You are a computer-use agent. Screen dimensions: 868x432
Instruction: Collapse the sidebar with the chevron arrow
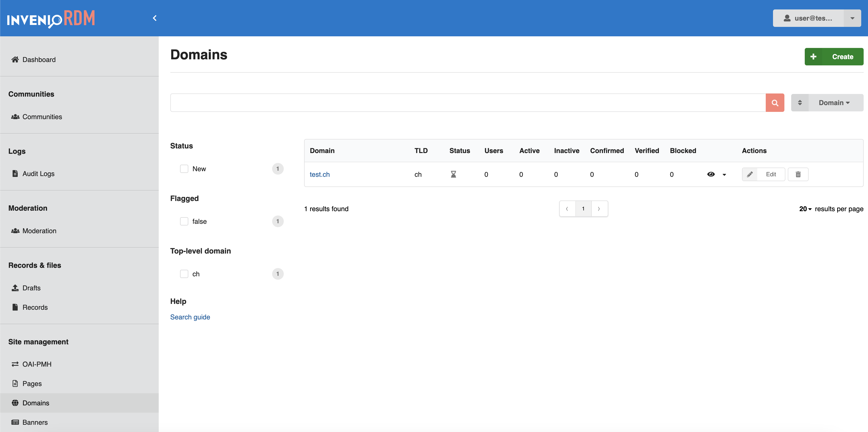(155, 18)
